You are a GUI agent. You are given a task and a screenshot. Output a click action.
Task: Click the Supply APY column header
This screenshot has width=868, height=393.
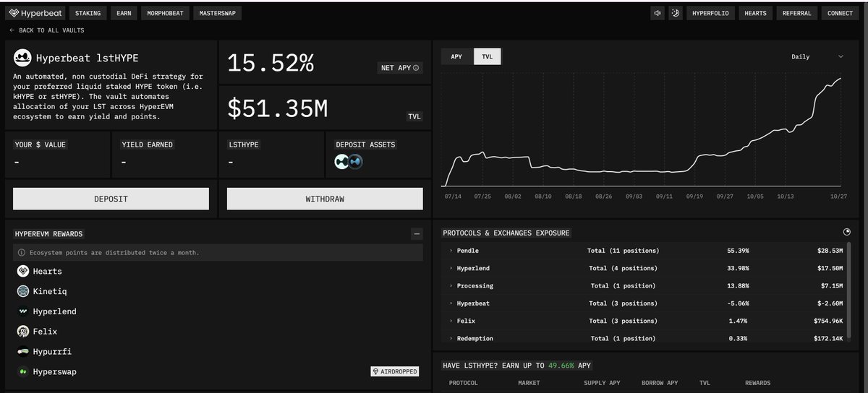pos(602,383)
